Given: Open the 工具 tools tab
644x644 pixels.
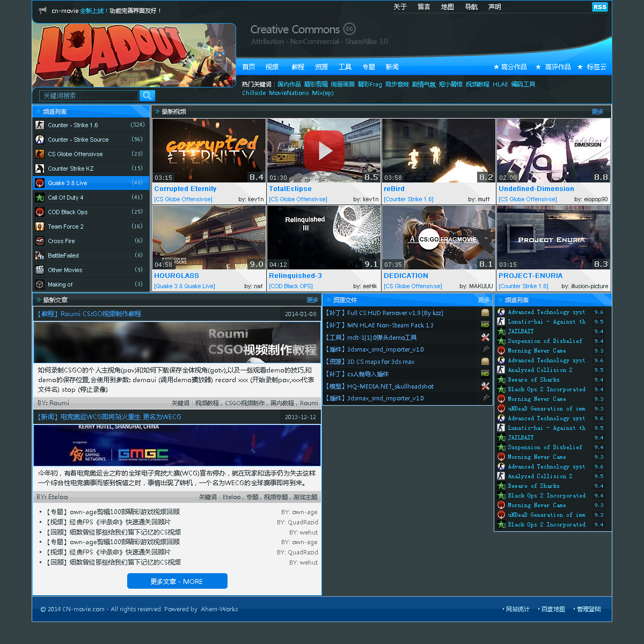Looking at the screenshot, I should coord(345,67).
